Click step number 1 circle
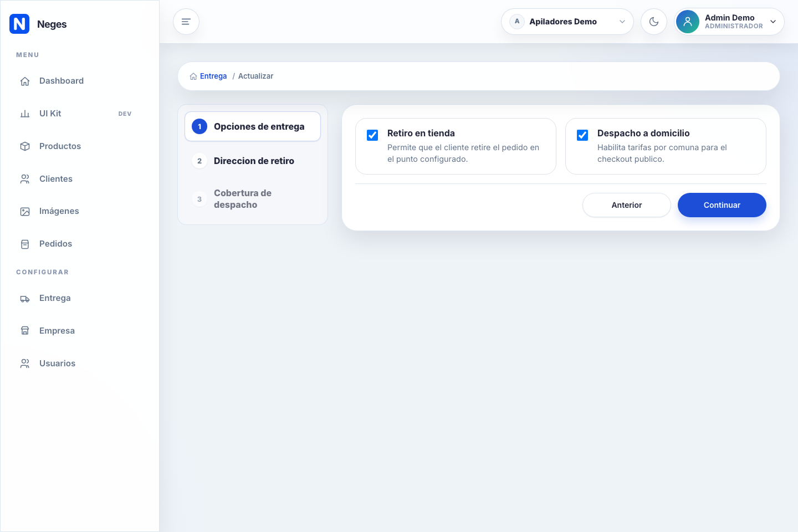The image size is (798, 532). [199, 126]
